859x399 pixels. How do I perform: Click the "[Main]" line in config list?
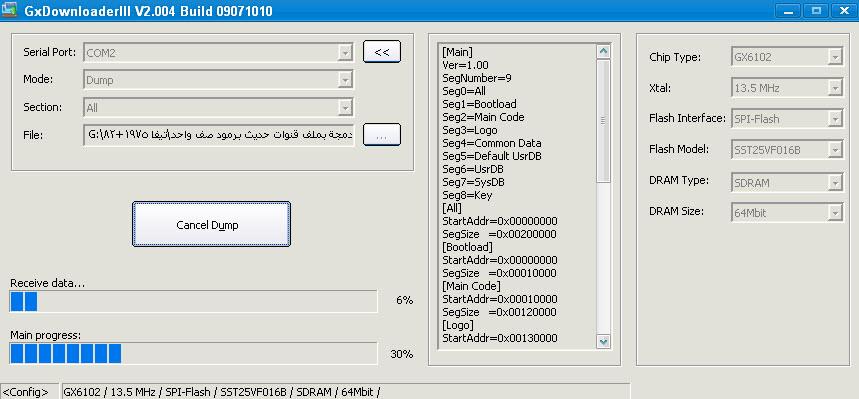click(457, 52)
